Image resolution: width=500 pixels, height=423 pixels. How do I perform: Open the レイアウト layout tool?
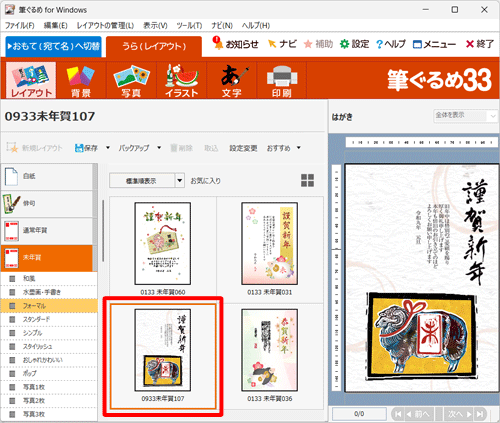point(31,80)
